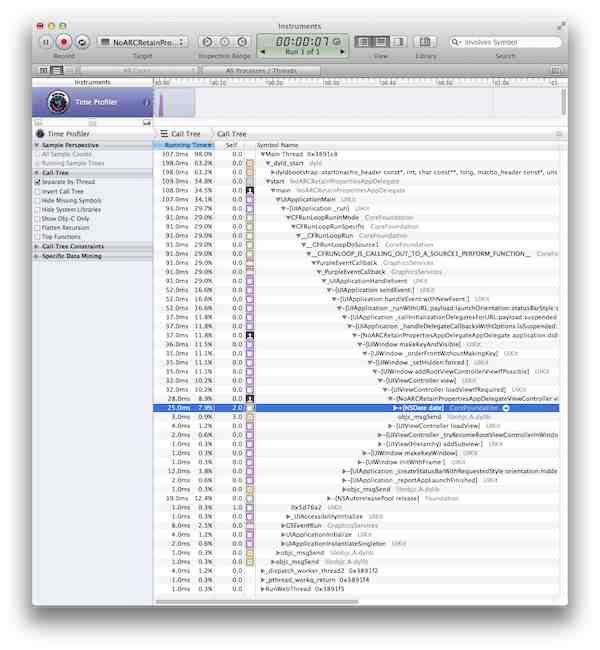Set inspection range start marker

[208, 42]
